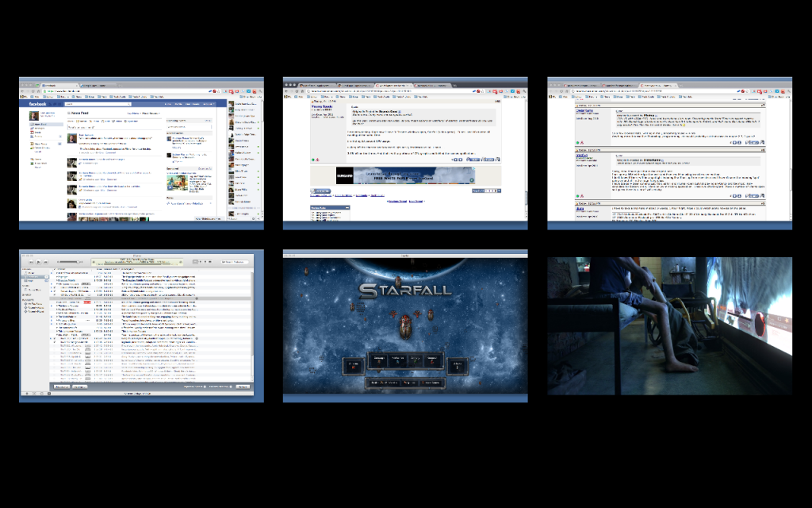Open the wrench menu in the Facebook Chrome window
Image resolution: width=812 pixels, height=508 pixels.
[x=260, y=91]
